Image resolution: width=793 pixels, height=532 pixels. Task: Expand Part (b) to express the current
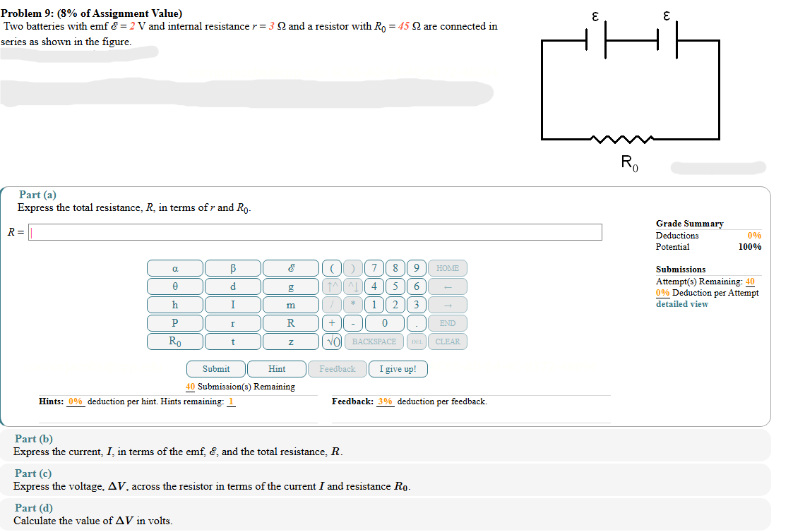(x=33, y=438)
